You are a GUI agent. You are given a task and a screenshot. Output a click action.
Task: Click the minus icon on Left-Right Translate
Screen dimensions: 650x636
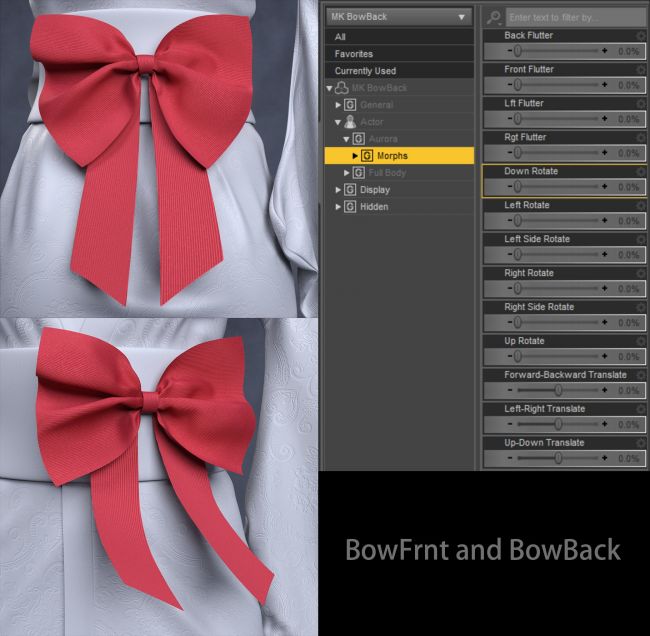tap(509, 425)
